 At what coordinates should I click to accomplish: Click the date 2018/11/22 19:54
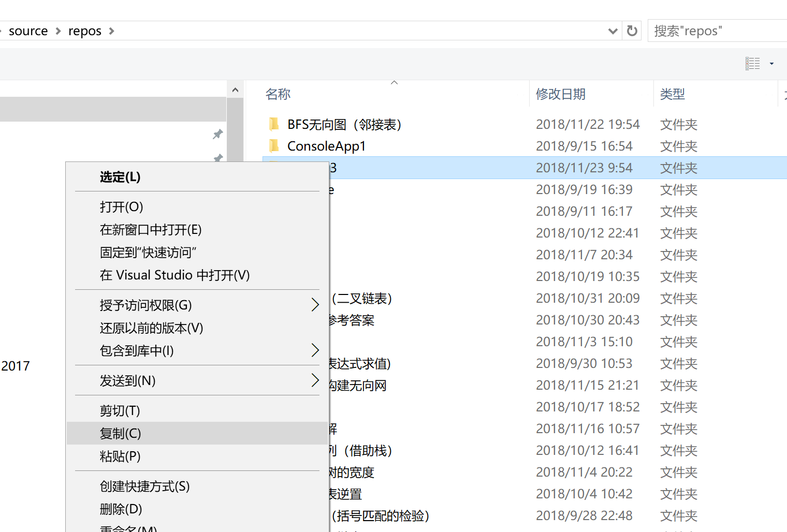(588, 125)
